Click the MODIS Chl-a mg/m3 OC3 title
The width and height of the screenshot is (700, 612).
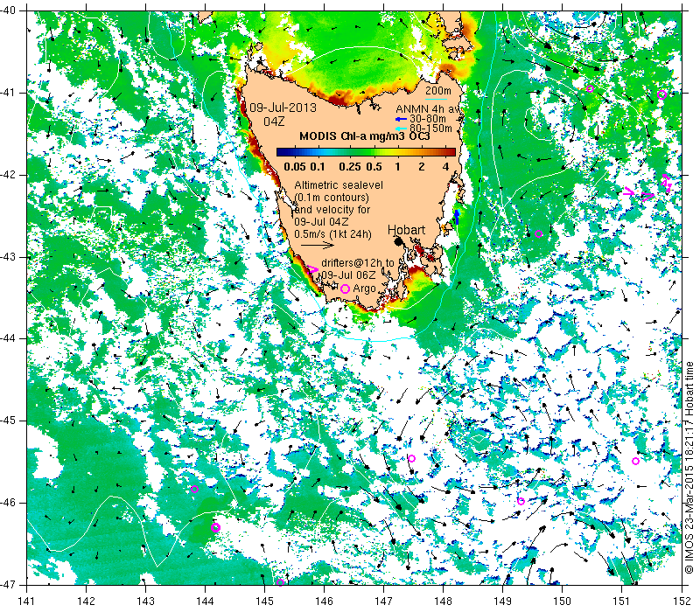click(365, 136)
